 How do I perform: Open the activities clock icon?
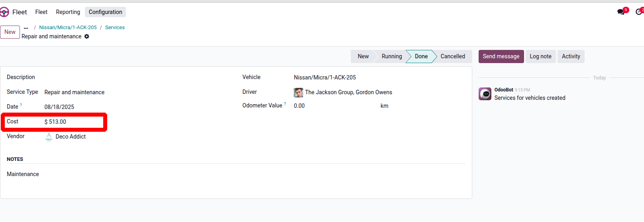tap(639, 12)
